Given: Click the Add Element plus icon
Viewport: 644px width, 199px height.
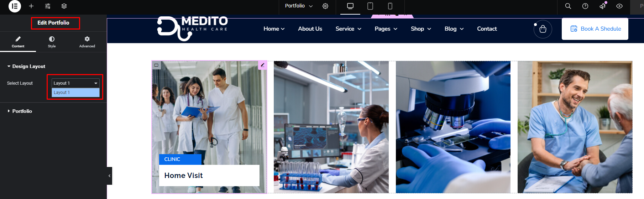Looking at the screenshot, I should click(31, 6).
